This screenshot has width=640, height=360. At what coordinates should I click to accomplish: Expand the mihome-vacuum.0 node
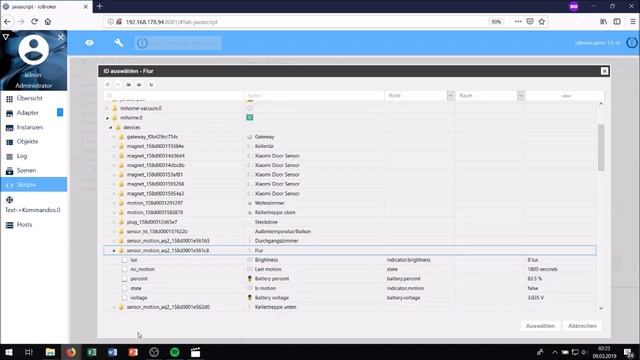(x=107, y=109)
